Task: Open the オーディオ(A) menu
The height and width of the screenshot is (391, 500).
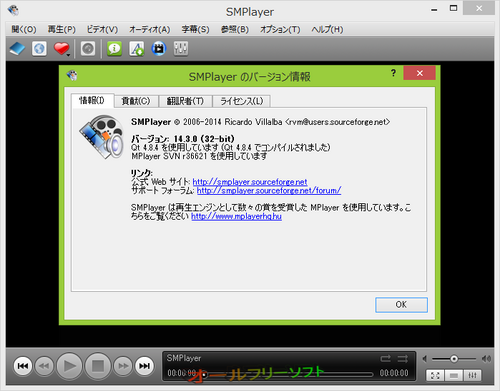Action: (150, 29)
